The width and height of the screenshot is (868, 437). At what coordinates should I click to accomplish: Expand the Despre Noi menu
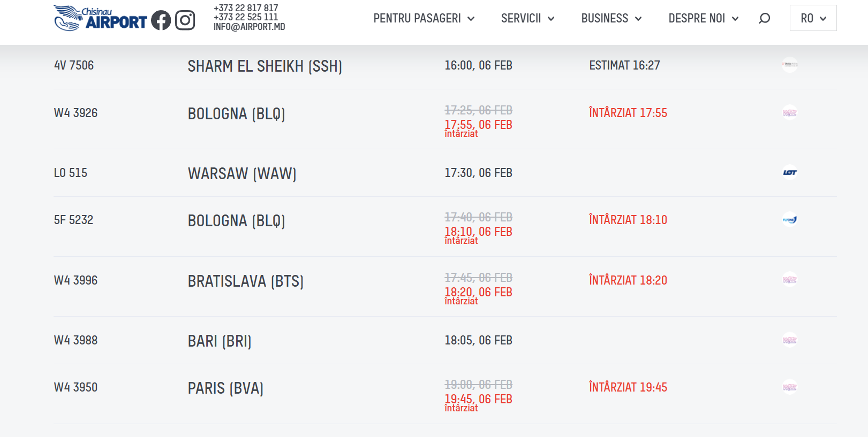[703, 18]
